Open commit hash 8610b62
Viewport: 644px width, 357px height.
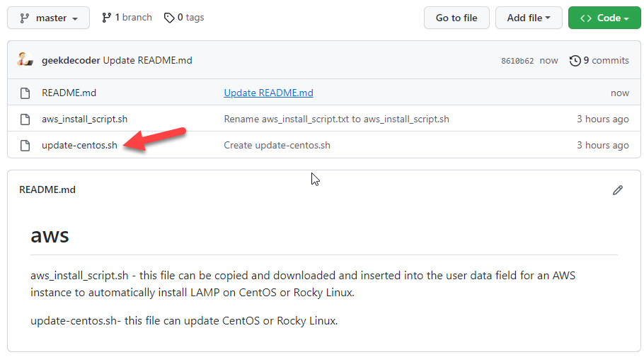pos(517,61)
